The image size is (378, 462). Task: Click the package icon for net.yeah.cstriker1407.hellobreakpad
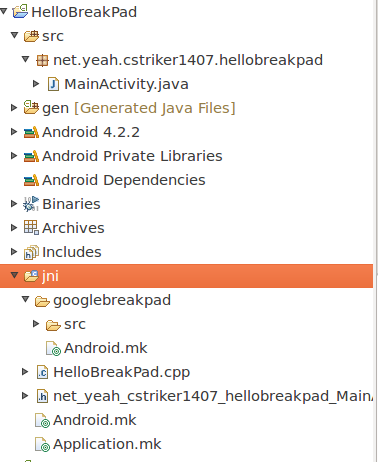pyautogui.click(x=42, y=60)
